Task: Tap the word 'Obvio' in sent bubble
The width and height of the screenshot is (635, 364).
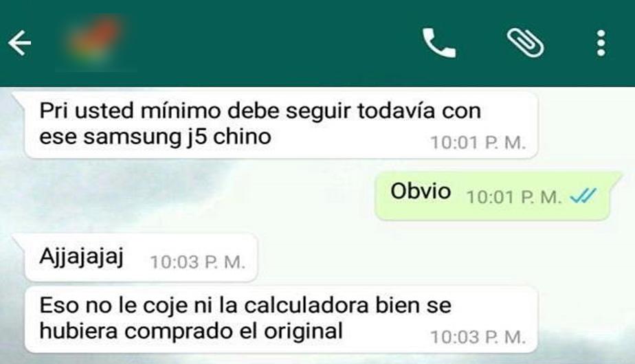Action: pos(421,191)
